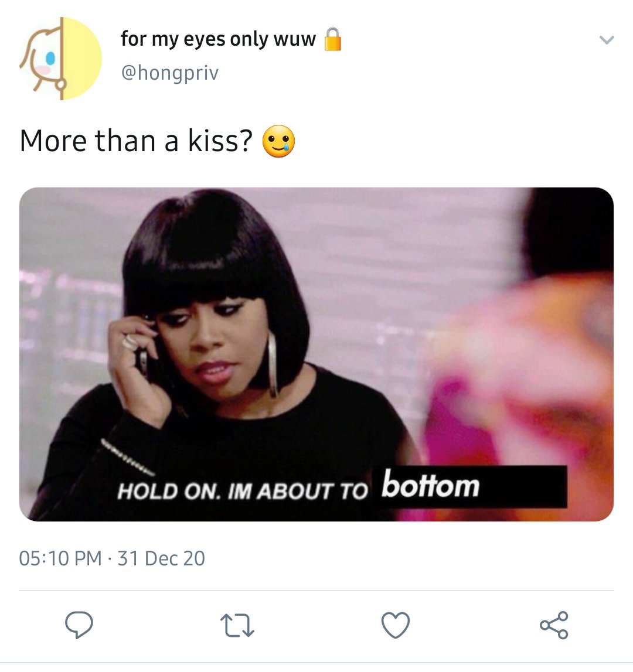Retweet this post via the arrows icon
This screenshot has width=633, height=672.
click(237, 626)
